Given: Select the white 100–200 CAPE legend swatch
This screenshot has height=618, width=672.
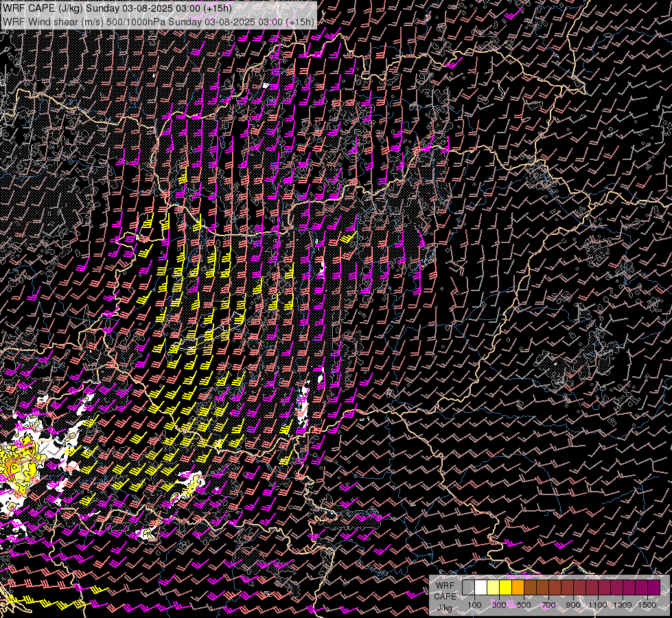Looking at the screenshot, I should click(481, 587).
